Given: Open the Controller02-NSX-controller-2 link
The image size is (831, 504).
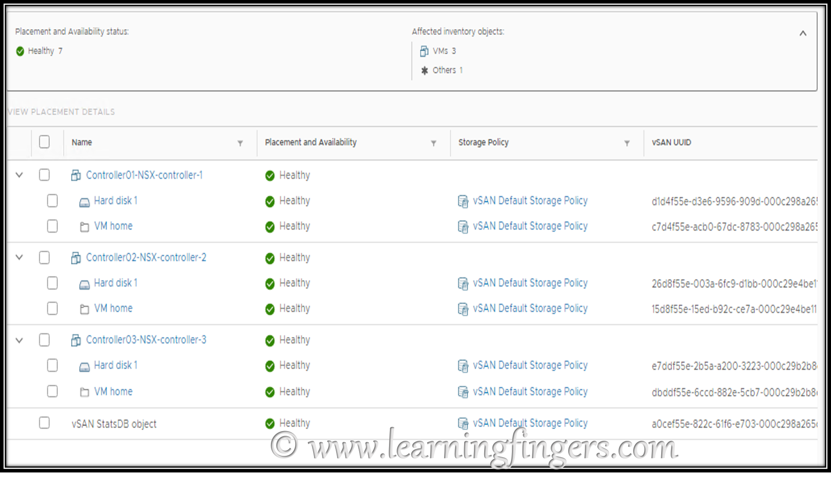Looking at the screenshot, I should click(146, 258).
